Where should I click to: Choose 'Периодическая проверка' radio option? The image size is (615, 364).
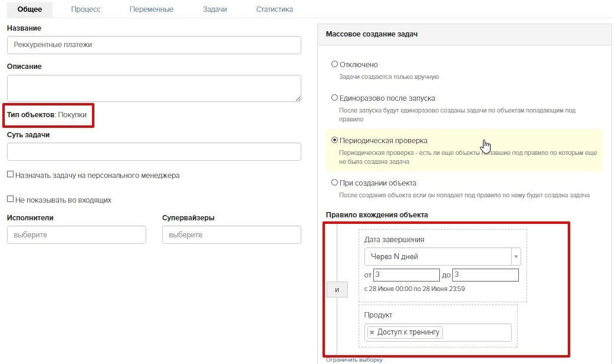coord(334,140)
